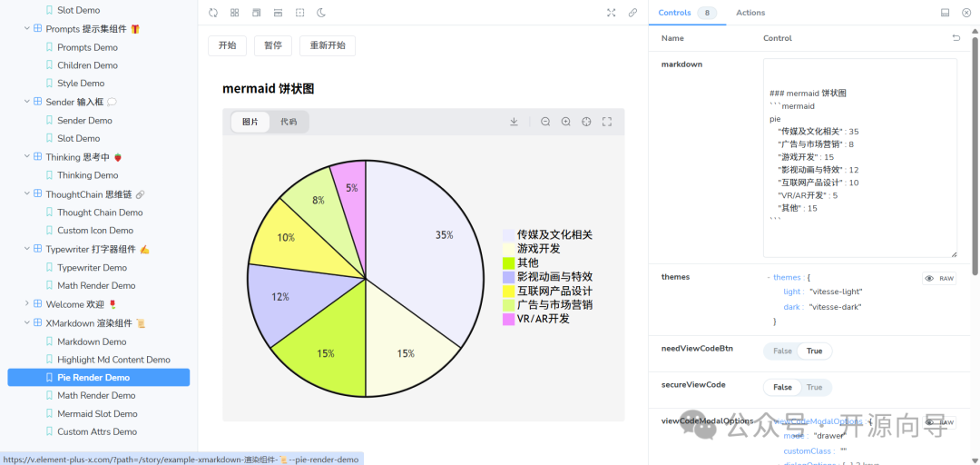Select the Pie Render Demo story
This screenshot has width=980, height=465.
point(99,378)
